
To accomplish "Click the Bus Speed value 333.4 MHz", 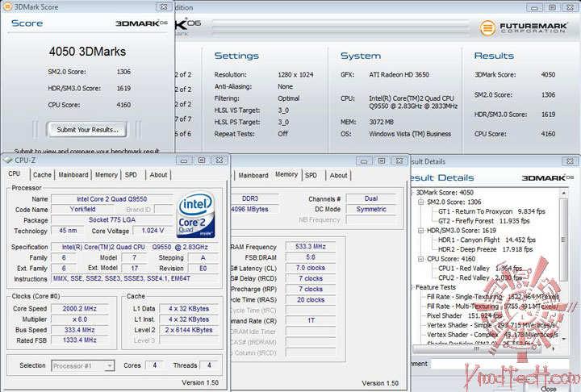I will [x=79, y=330].
